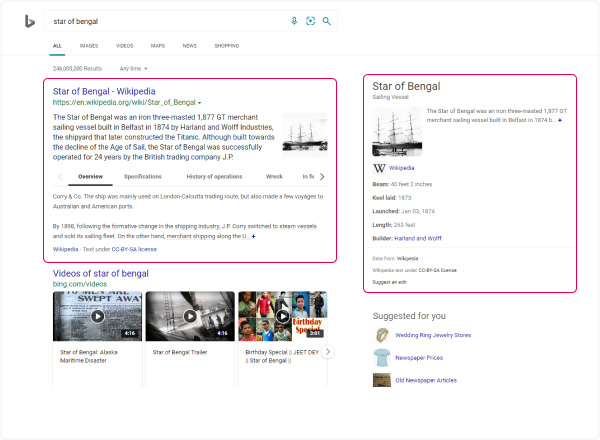
Task: Open Star of Bengal - Wikipedia result title
Action: [104, 91]
